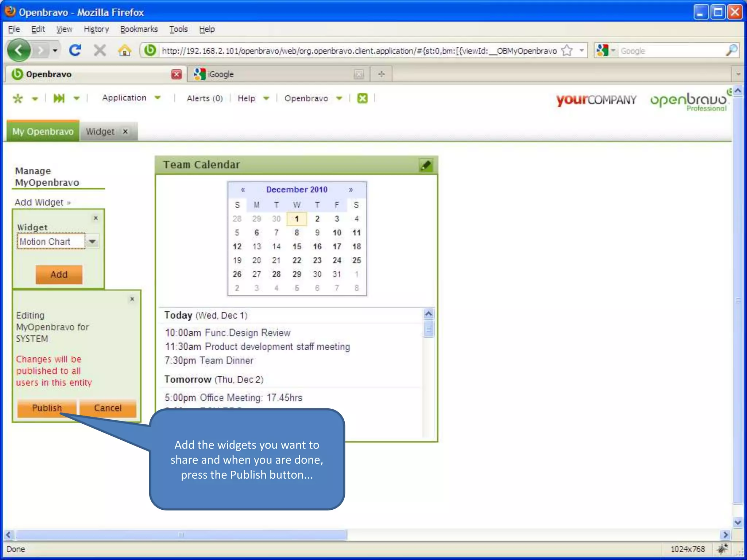List all tabs dropdown arrow
This screenshot has width=747, height=560.
[738, 74]
